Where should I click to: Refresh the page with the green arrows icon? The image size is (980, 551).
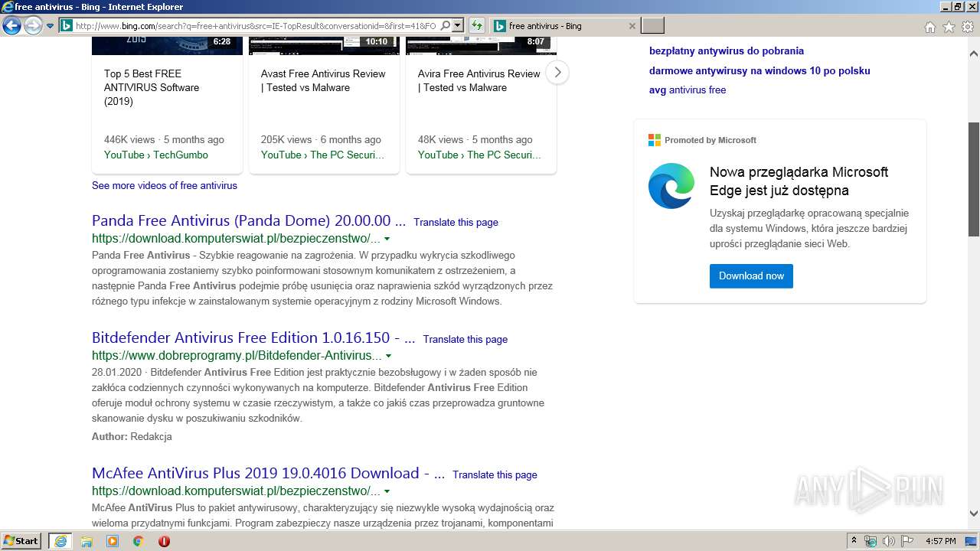point(477,26)
